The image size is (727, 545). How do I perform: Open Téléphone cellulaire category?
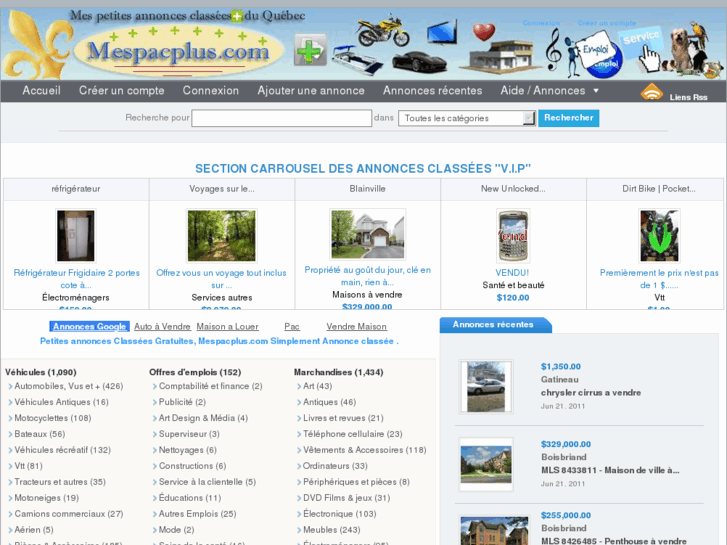352,434
